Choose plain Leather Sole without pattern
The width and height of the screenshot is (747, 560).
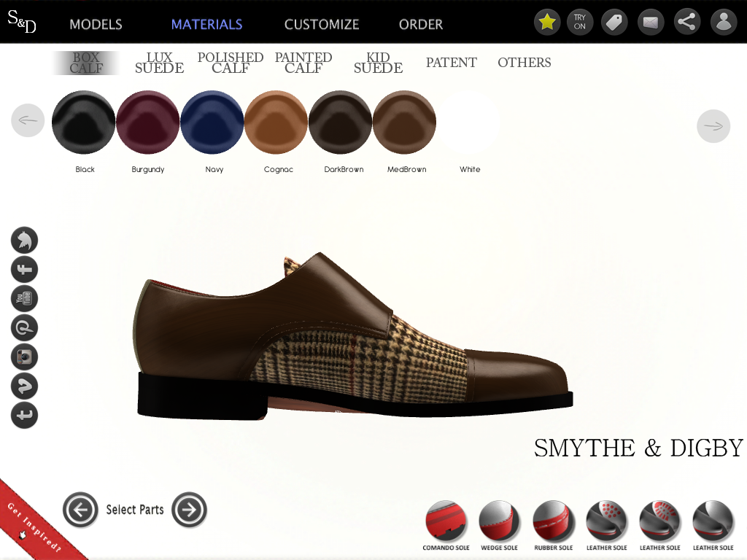pos(713,526)
